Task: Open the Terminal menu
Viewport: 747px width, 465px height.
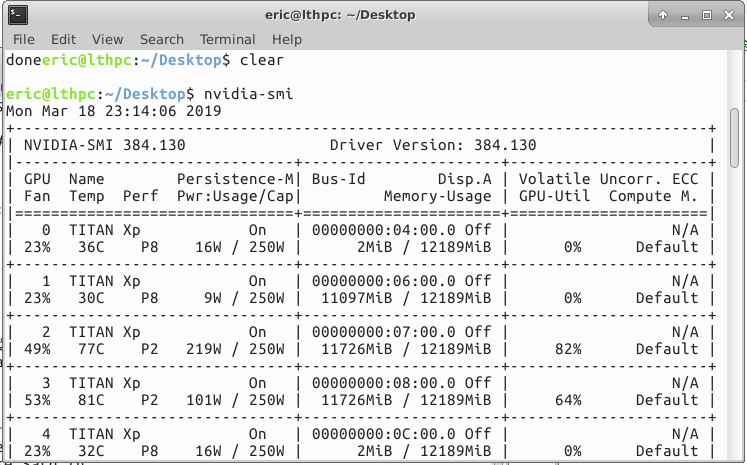Action: click(x=227, y=39)
